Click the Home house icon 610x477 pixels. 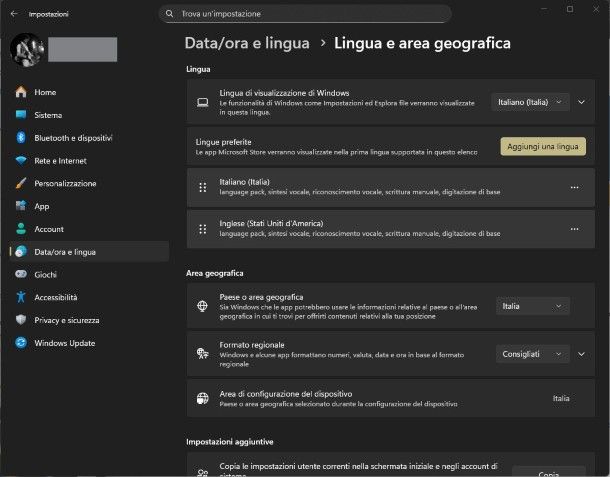click(21, 92)
